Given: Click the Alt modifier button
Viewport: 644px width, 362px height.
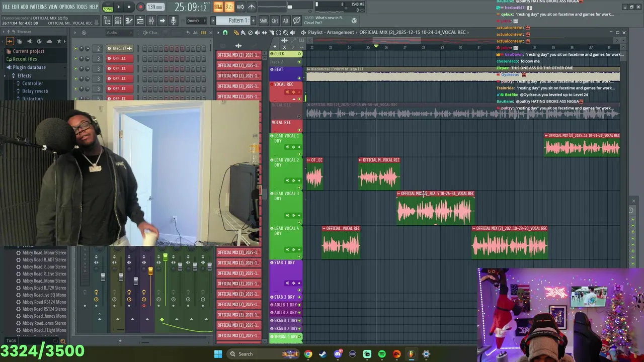Looking at the screenshot, I should [x=286, y=20].
